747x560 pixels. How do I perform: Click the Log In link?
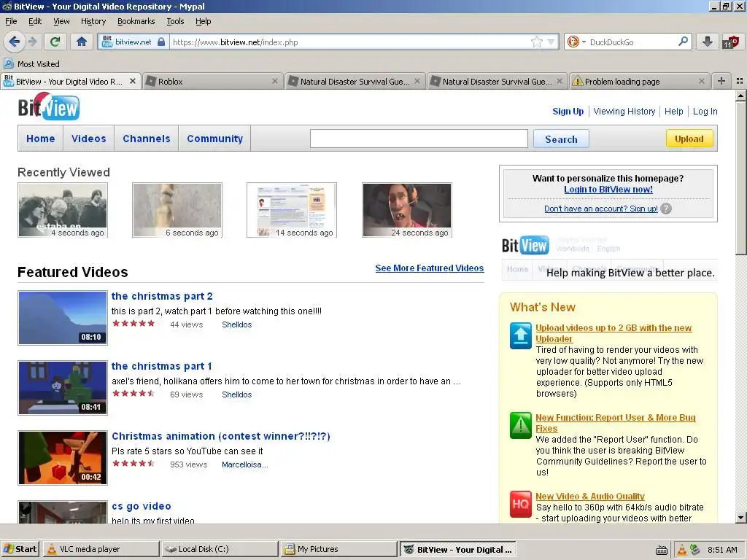click(705, 112)
